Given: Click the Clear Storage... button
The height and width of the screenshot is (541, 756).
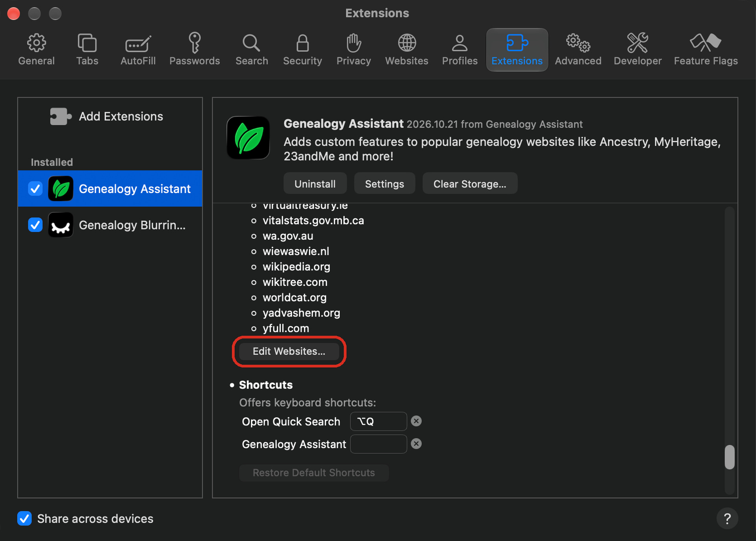Looking at the screenshot, I should pos(470,183).
